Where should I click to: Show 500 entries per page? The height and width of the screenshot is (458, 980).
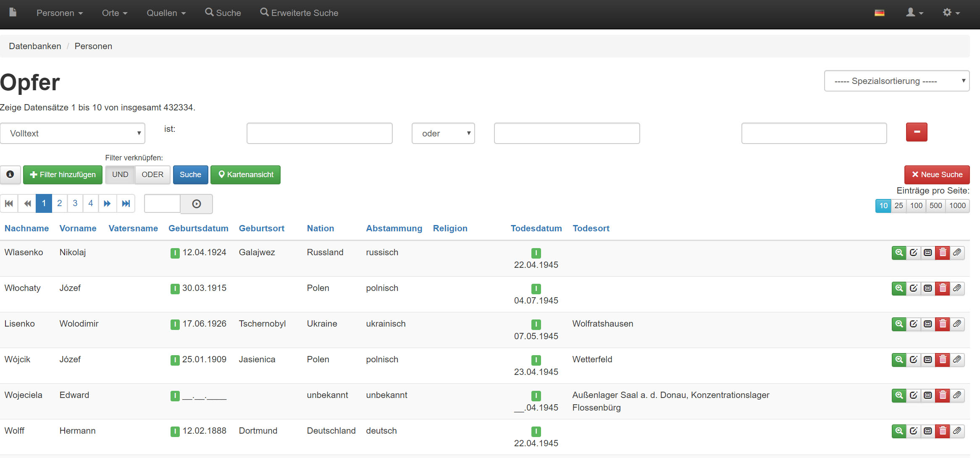coord(935,206)
